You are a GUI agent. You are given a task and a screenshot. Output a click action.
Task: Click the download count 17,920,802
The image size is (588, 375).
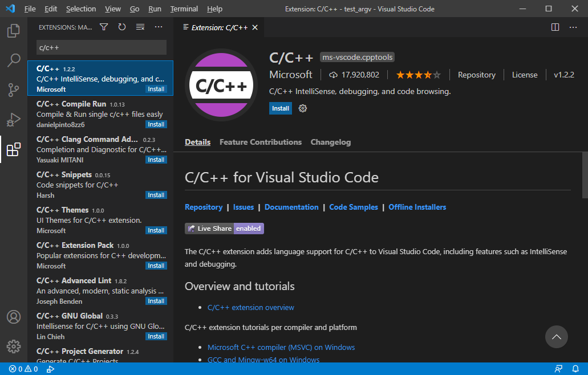click(354, 75)
